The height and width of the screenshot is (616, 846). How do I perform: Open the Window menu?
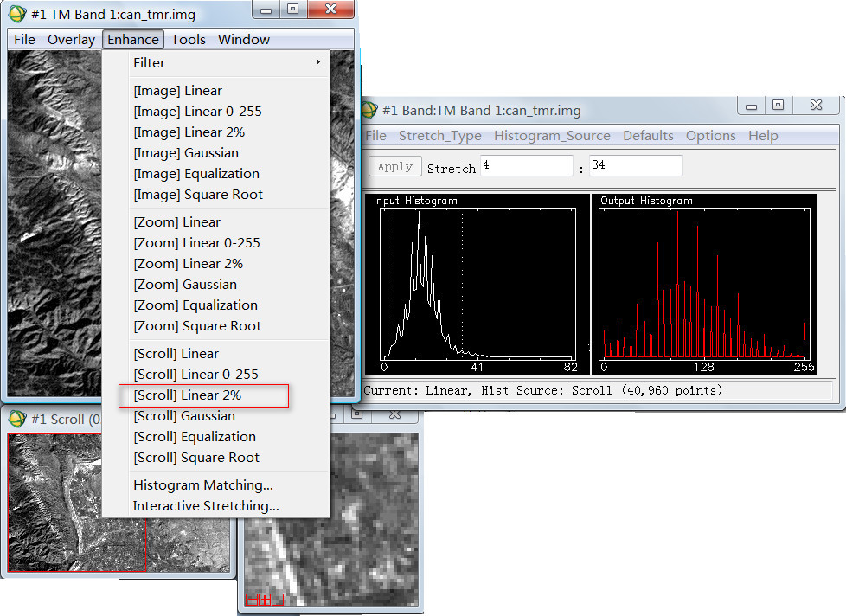(244, 40)
